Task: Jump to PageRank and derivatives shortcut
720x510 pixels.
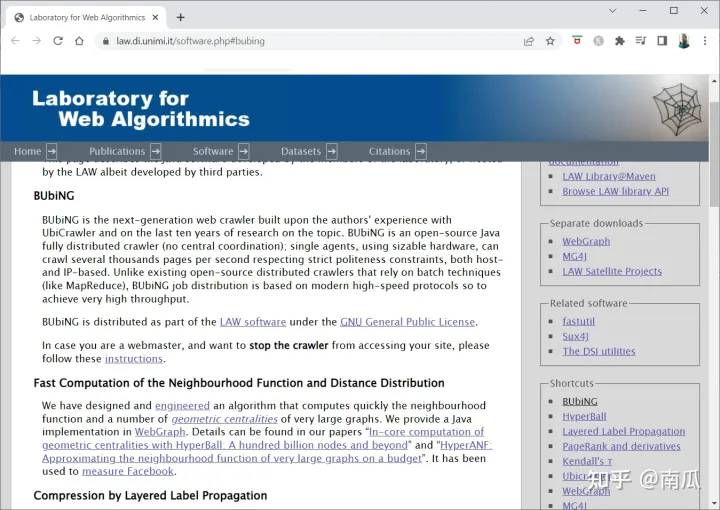Action: click(x=622, y=446)
